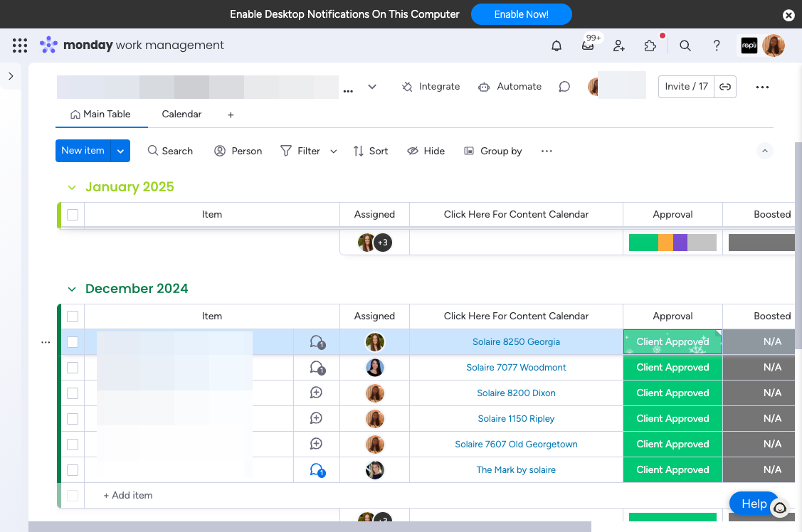Open the inbox with 99+ badge

589,46
